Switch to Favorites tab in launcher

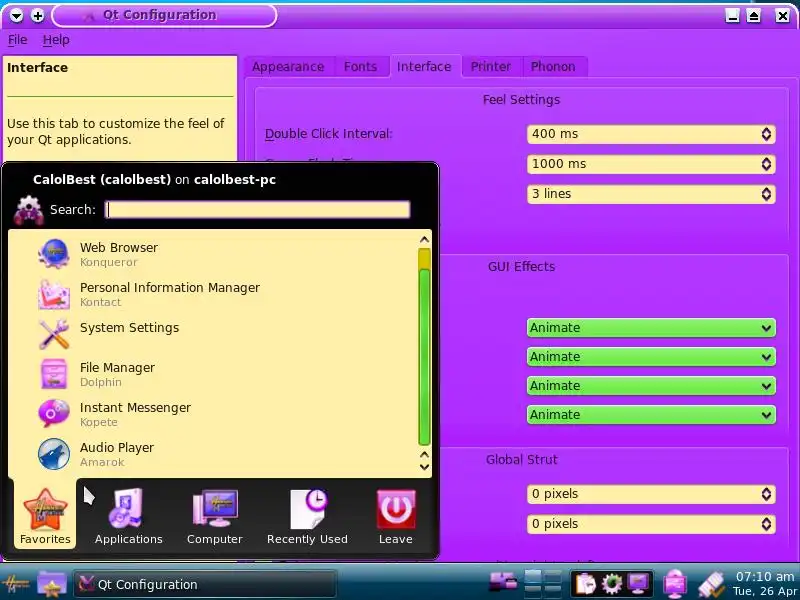pyautogui.click(x=45, y=517)
